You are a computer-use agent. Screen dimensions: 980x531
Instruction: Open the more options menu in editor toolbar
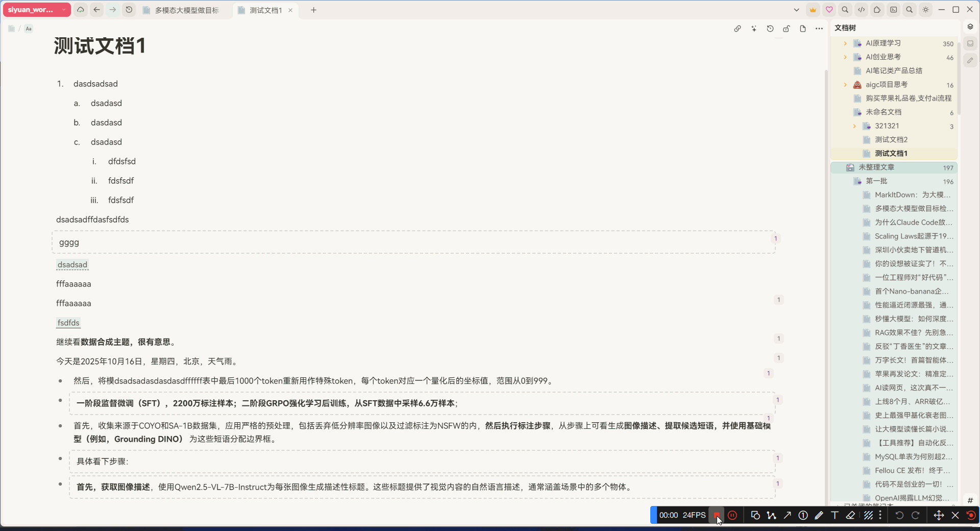[x=819, y=29]
